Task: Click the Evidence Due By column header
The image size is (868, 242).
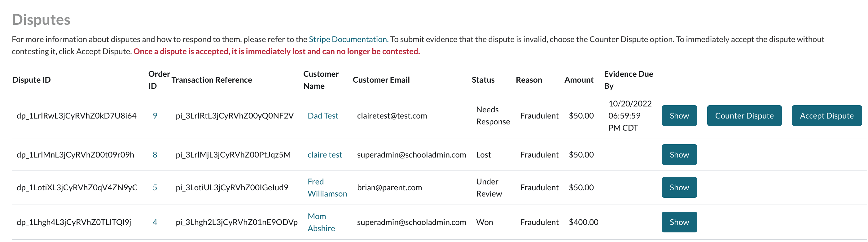Action: point(628,80)
